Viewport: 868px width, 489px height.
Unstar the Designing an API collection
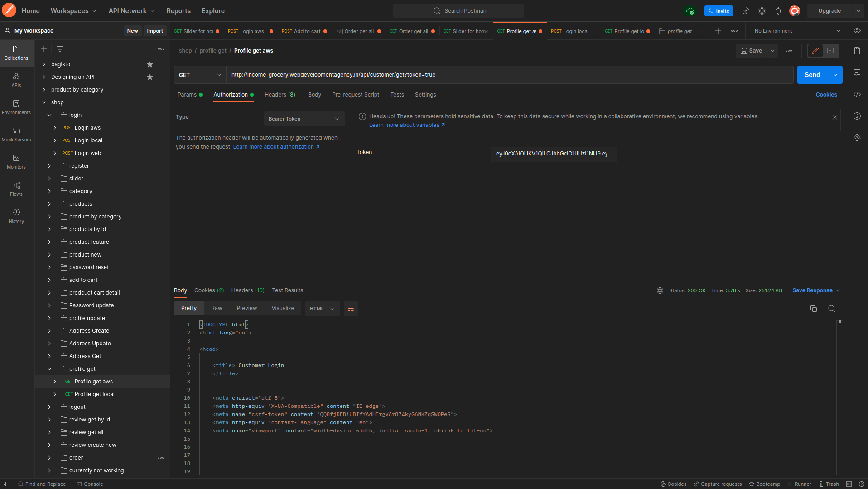tap(150, 77)
